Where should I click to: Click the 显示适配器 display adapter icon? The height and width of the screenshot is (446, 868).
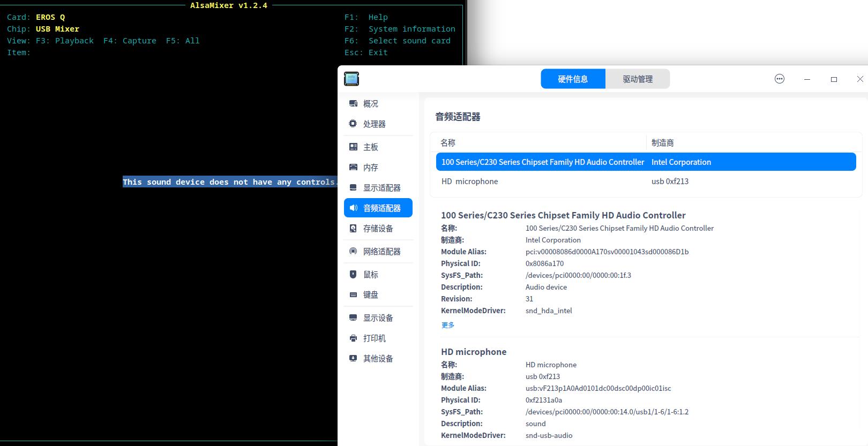click(353, 187)
